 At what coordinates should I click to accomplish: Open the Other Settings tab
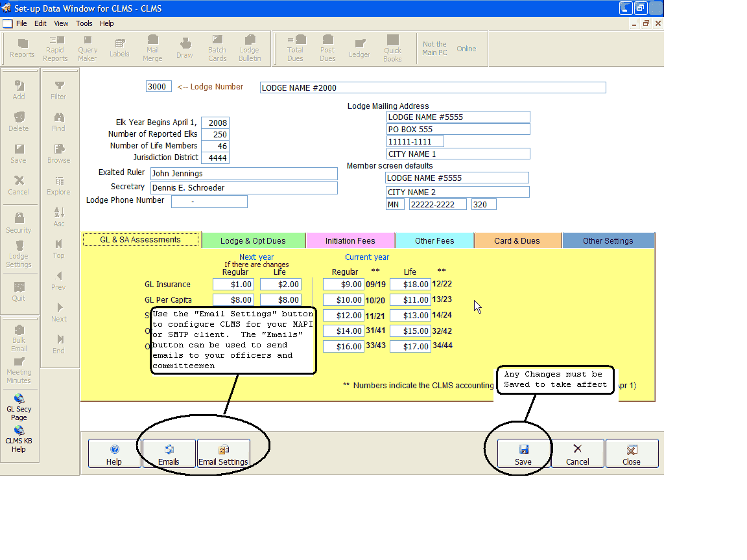pyautogui.click(x=608, y=240)
